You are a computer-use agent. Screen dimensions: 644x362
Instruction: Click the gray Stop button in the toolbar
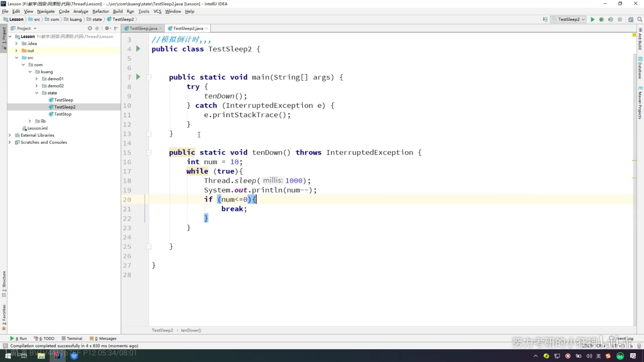click(620, 19)
